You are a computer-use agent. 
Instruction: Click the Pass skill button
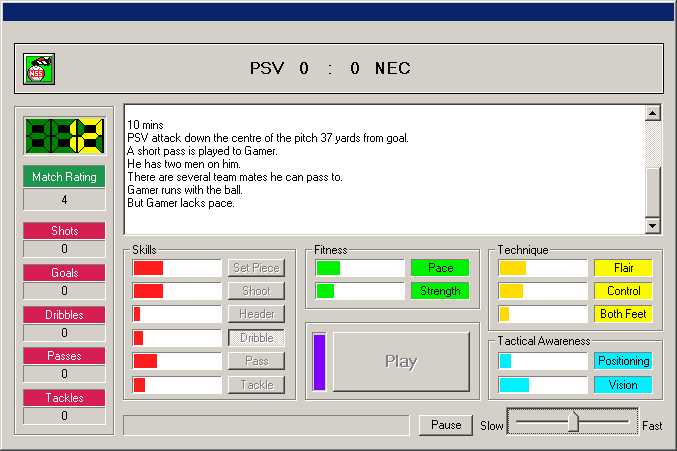256,361
